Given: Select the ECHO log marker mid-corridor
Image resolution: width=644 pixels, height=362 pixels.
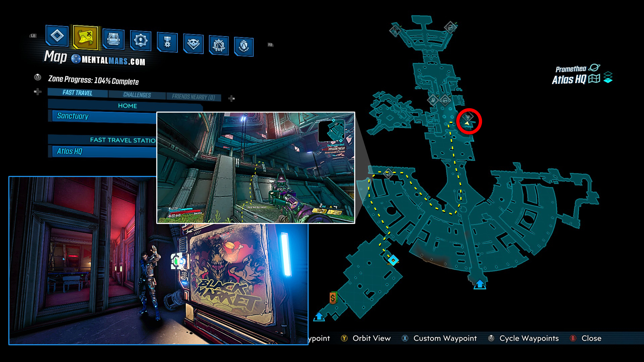Looking at the screenshot, I should coord(445,100).
